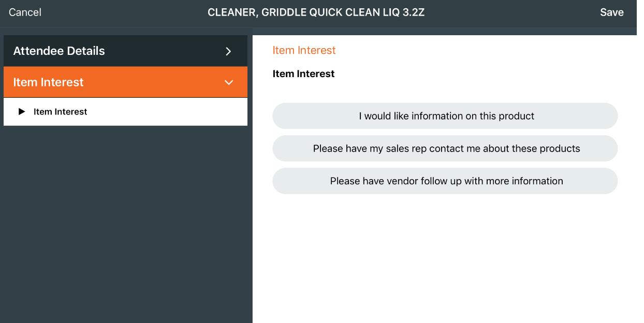Screen dimensions: 644x323
Task: Click the header bar between title and Save
Action: pyautogui.click(x=513, y=12)
